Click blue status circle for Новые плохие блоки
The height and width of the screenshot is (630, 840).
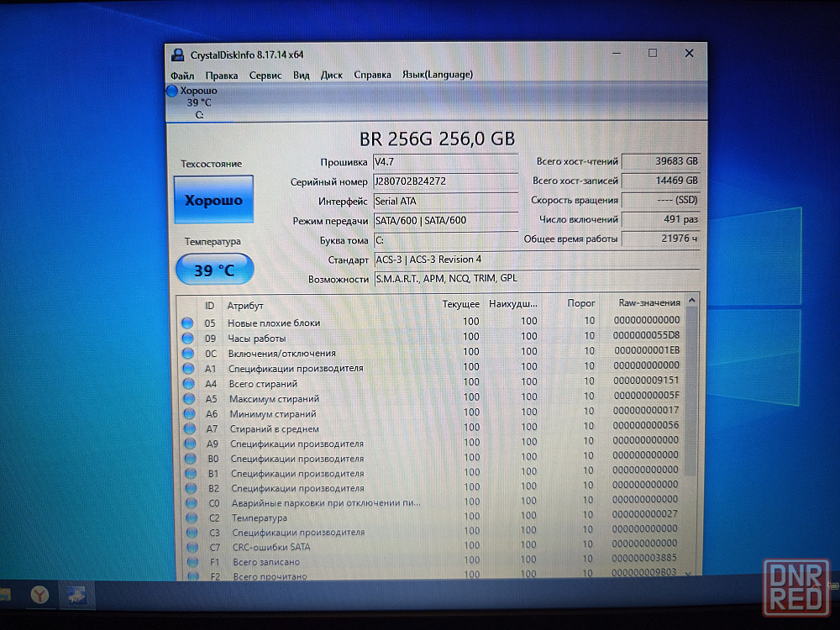click(x=187, y=323)
